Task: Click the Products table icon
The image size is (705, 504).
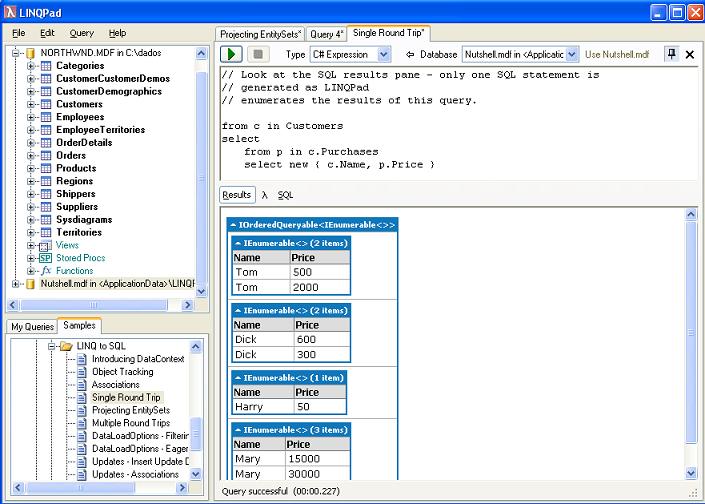Action: [x=46, y=169]
